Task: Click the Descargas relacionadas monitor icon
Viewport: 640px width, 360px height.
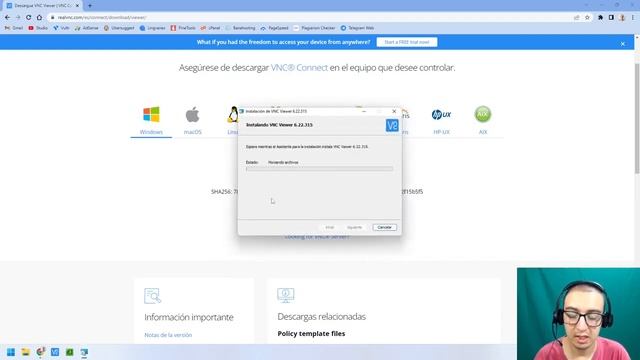Action: [286, 295]
